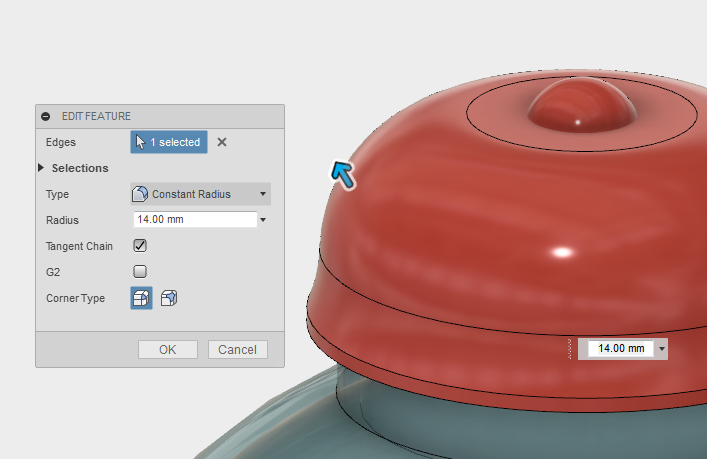Open the Radius field dropdown arrow in dialog
Screen dimensions: 707x459
263,220
